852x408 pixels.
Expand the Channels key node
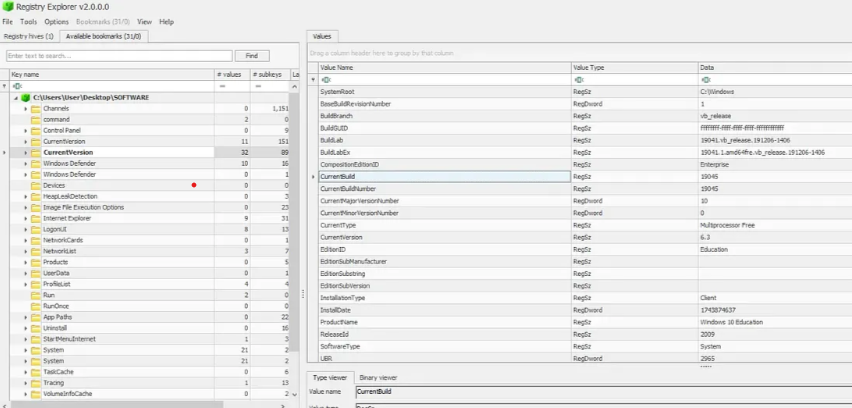pyautogui.click(x=25, y=108)
